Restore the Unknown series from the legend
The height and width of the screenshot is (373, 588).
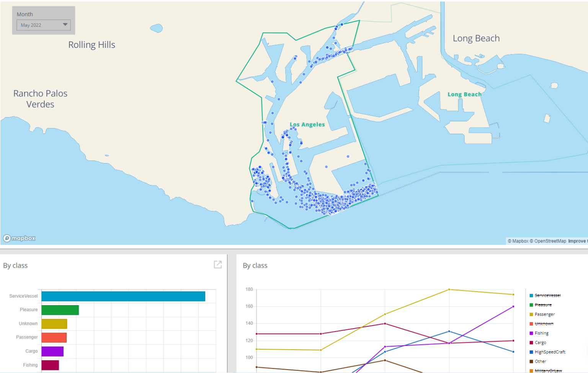(x=531, y=324)
